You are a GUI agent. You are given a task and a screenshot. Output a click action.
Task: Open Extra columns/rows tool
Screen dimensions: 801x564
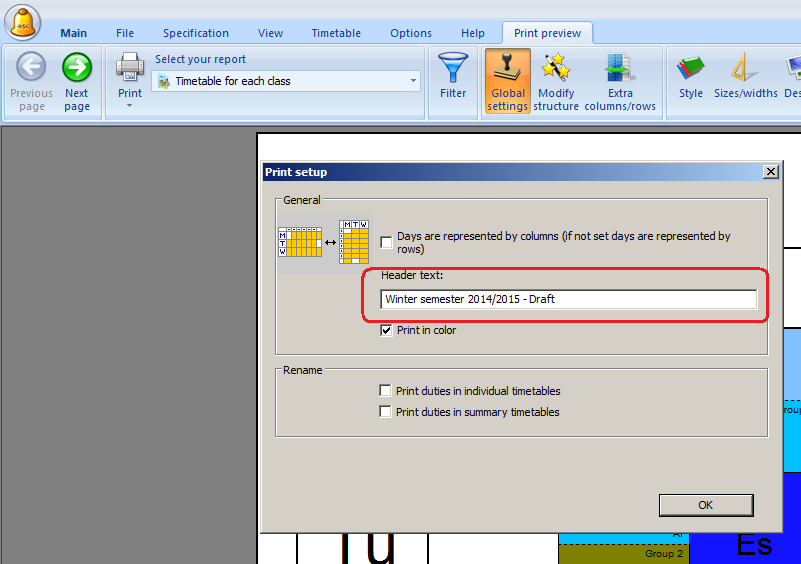(x=620, y=68)
